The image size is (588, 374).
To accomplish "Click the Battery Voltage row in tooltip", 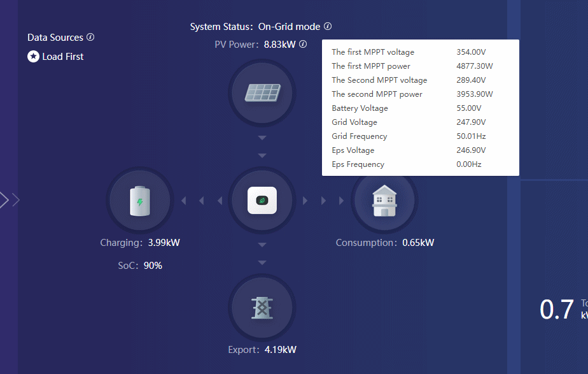I will pyautogui.click(x=420, y=108).
